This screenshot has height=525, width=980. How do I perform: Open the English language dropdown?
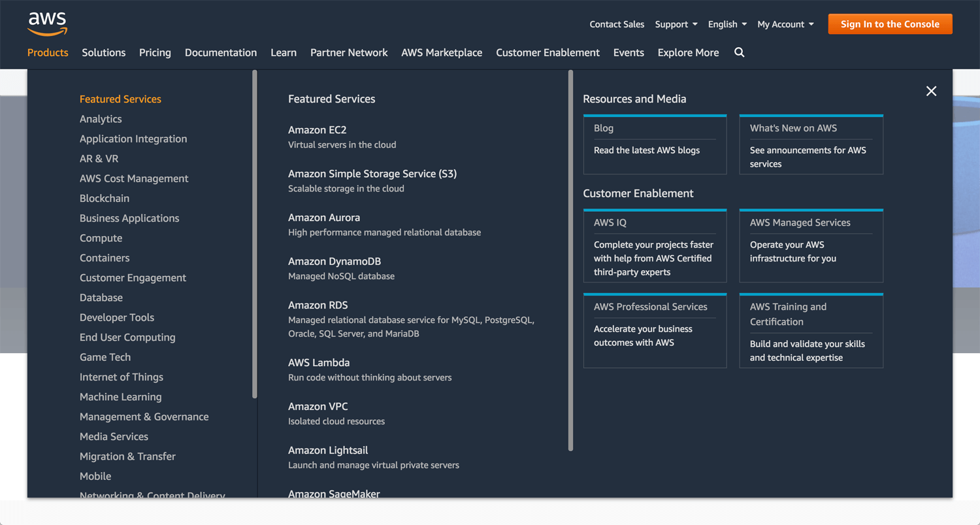727,24
